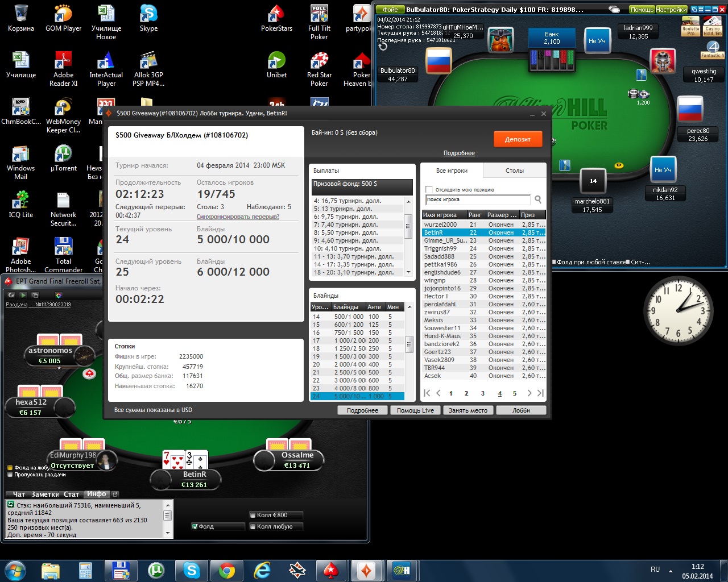Open the color wheel table theme icon
This screenshot has width=728, height=582.
tap(58, 295)
